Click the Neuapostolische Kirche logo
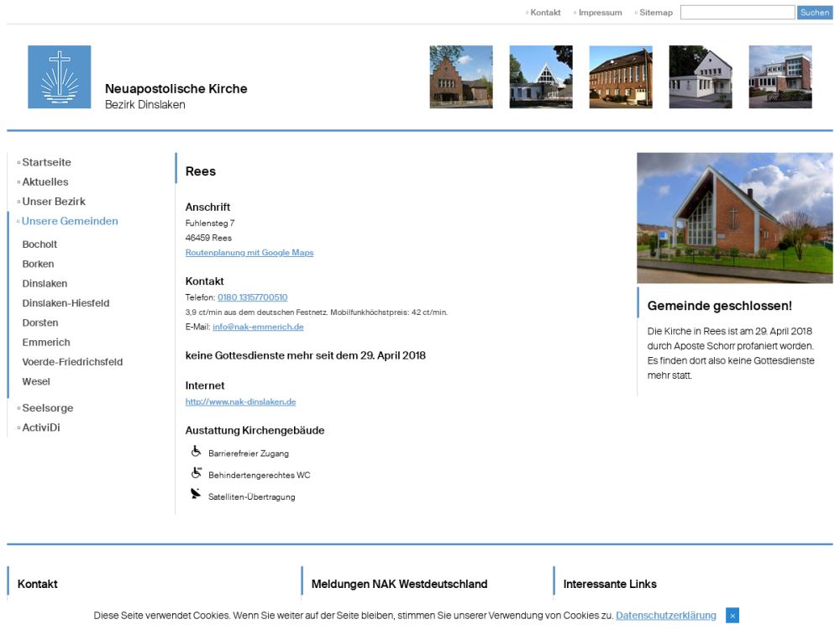Screen dimensions: 840x630 (x=59, y=77)
